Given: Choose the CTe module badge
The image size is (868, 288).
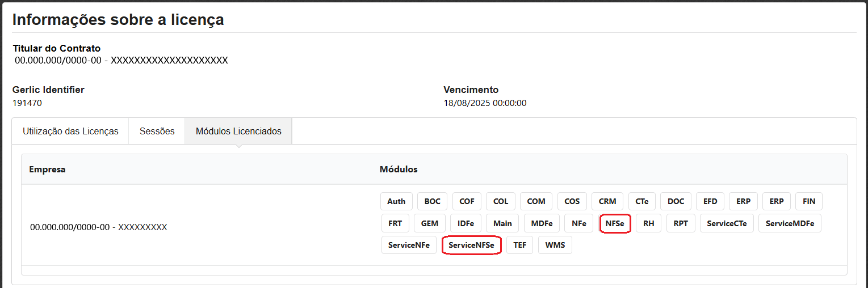Looking at the screenshot, I should coord(641,201).
